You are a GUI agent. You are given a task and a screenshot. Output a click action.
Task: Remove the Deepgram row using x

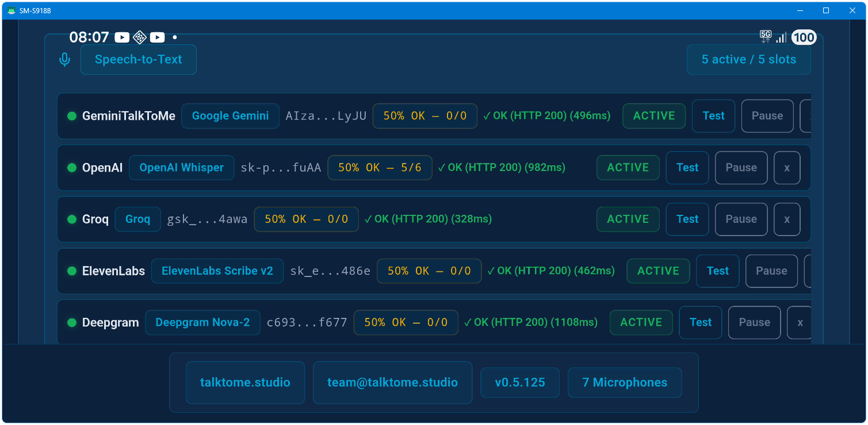pyautogui.click(x=800, y=322)
